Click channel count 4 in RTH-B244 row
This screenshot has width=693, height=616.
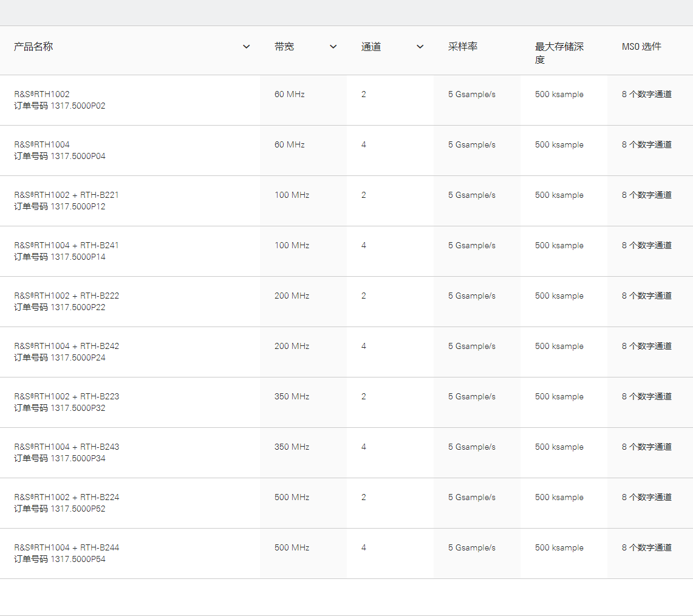364,547
